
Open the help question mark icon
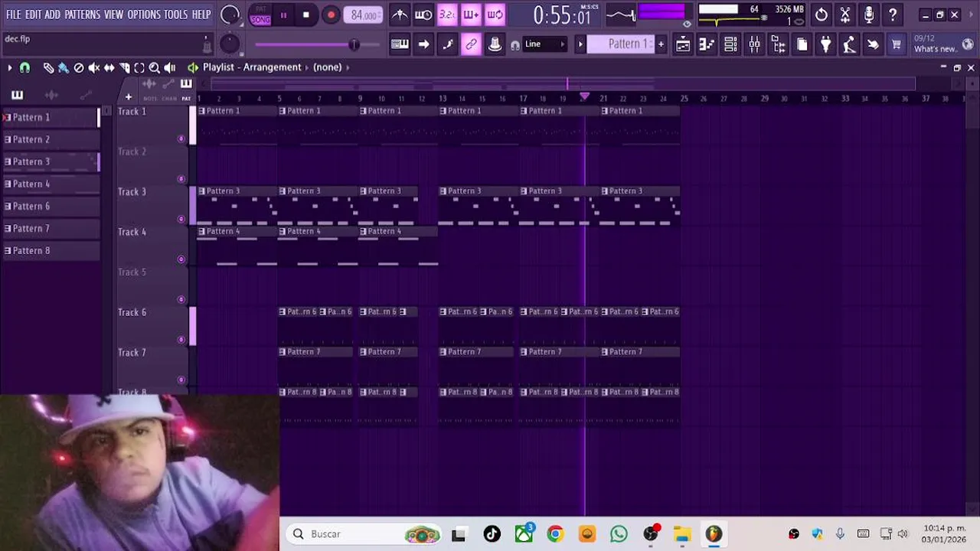pos(893,15)
